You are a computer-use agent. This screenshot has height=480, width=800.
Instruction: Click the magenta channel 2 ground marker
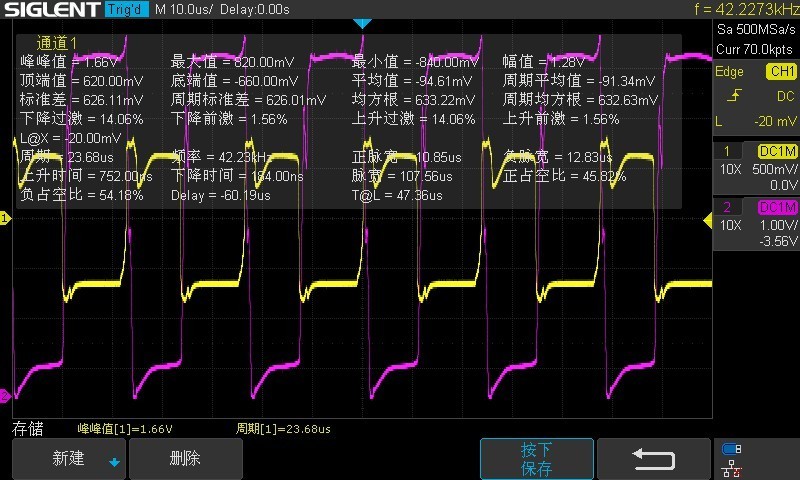pyautogui.click(x=5, y=394)
